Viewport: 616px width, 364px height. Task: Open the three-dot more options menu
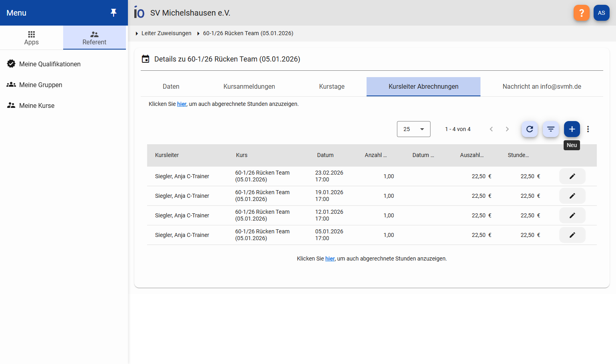[588, 129]
